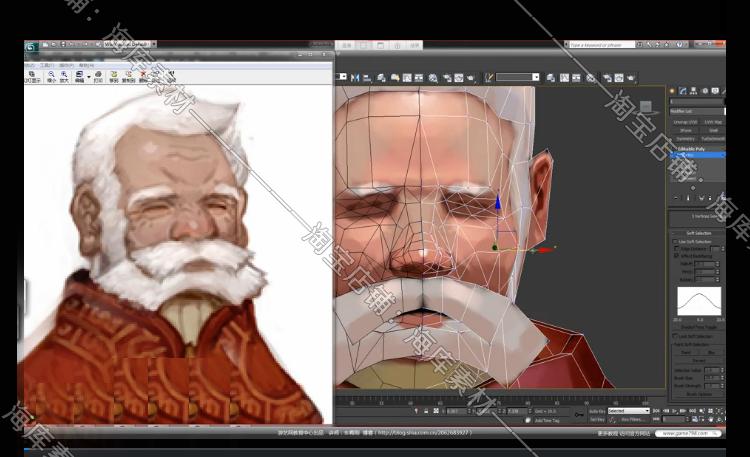The width and height of the screenshot is (750, 457).
Task: Open the Key Filters button
Action: [x=632, y=420]
